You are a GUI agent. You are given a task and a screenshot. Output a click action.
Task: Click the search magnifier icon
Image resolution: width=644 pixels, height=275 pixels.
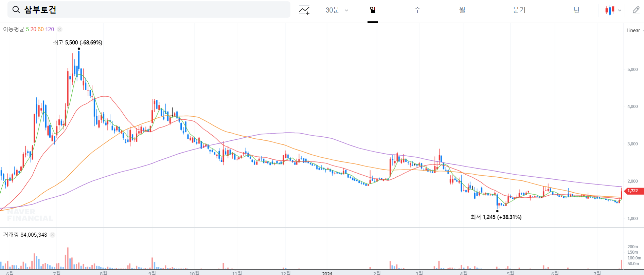click(x=16, y=9)
